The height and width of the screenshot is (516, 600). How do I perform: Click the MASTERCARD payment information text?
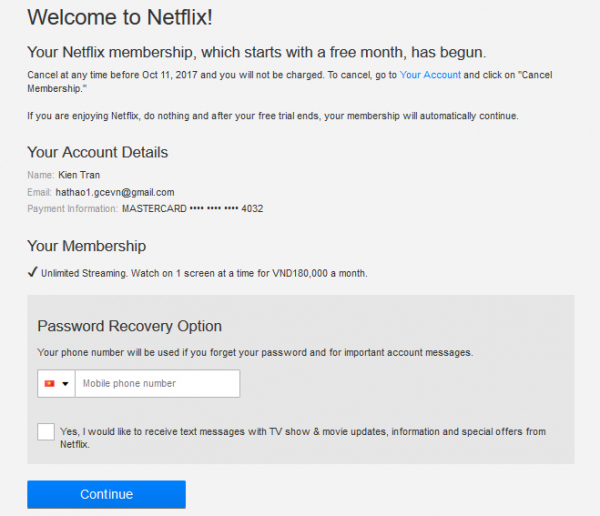(x=192, y=209)
